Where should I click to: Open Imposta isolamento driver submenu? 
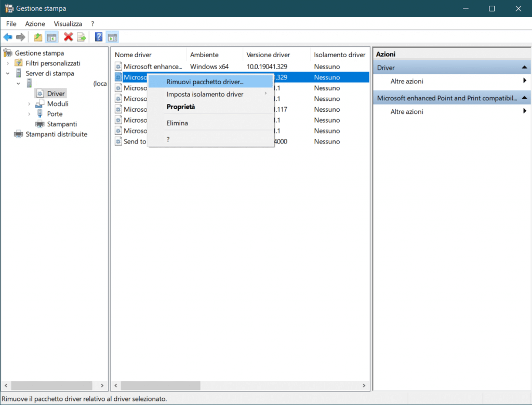(x=205, y=94)
